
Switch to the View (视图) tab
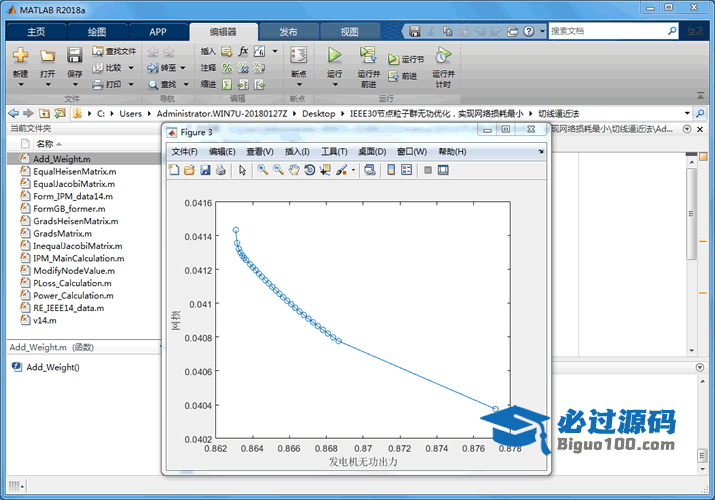349,32
